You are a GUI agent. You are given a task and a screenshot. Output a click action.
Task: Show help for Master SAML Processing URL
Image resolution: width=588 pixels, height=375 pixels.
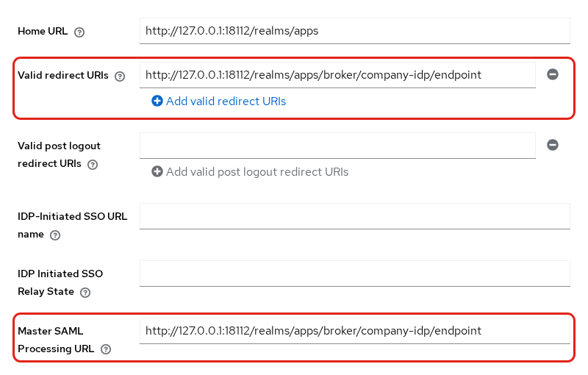pyautogui.click(x=106, y=349)
